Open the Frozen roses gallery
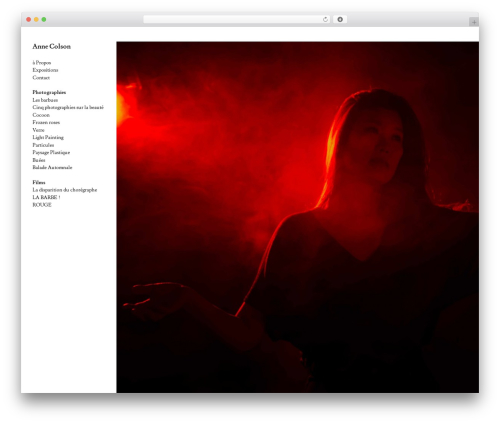Screen dimensions: 500x423 [x=46, y=122]
